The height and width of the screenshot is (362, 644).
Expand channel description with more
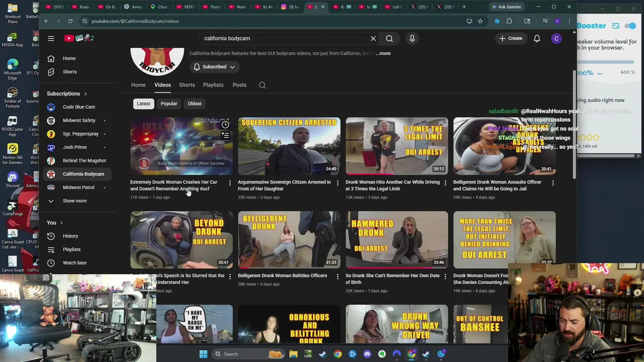[x=383, y=53]
